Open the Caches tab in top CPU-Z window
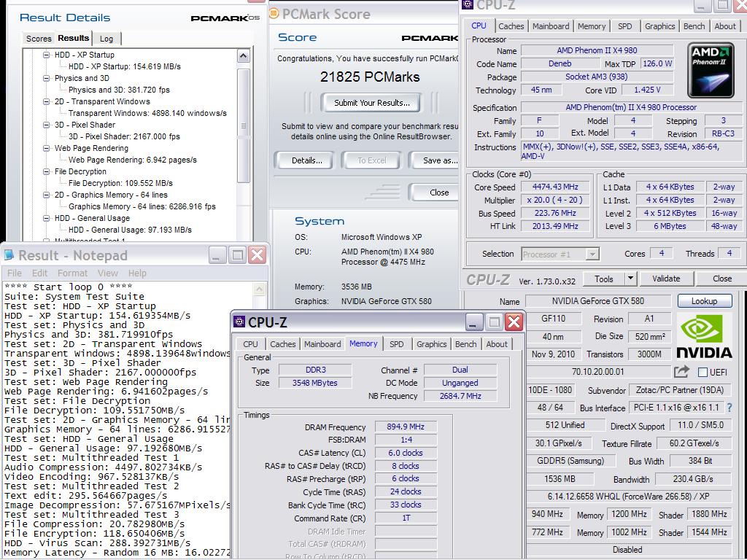Screen dimensions: 747x560 (511, 26)
